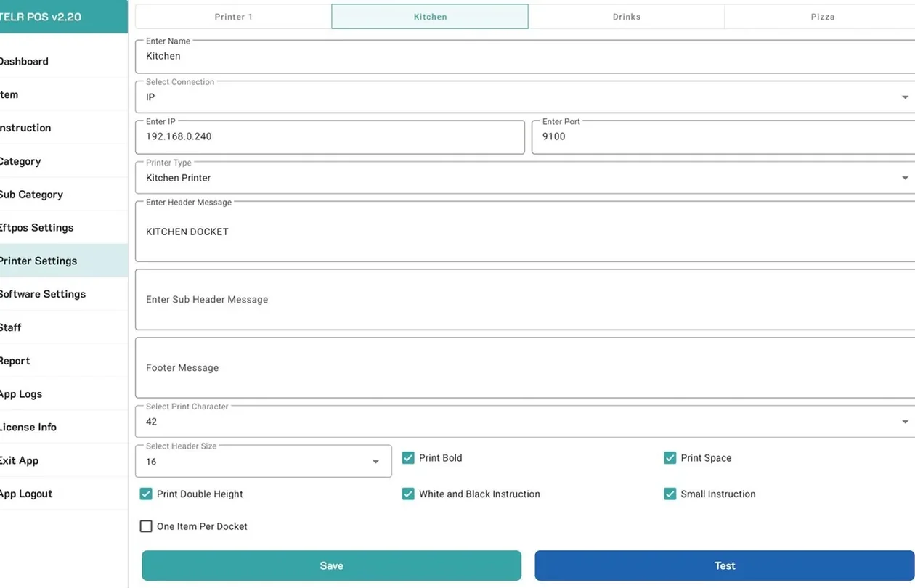Click the Save button

(331, 565)
